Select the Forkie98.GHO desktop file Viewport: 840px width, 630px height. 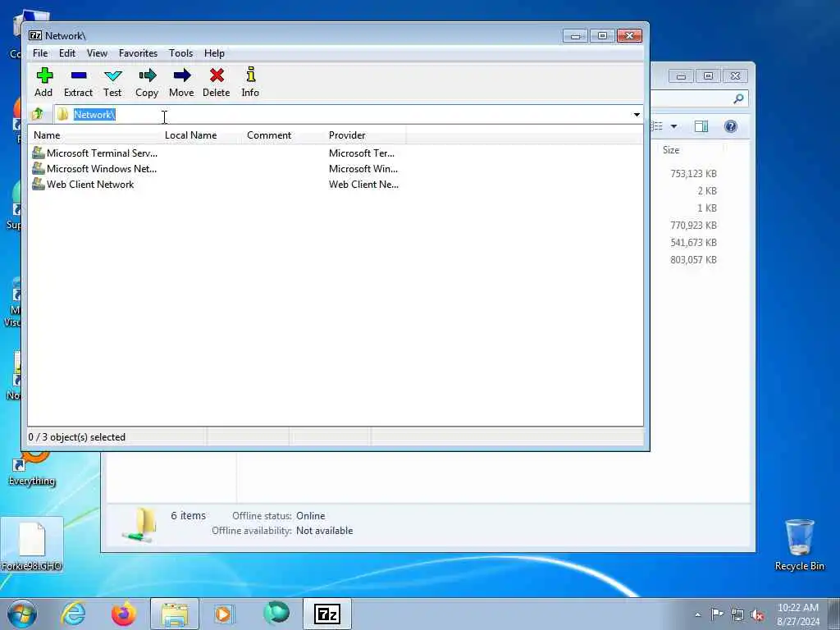tap(32, 545)
